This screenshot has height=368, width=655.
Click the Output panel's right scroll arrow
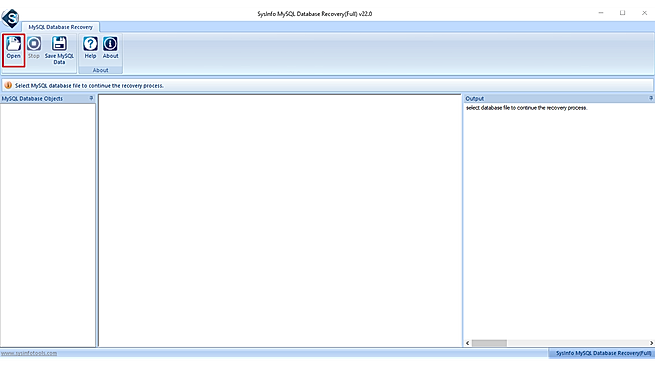point(651,343)
